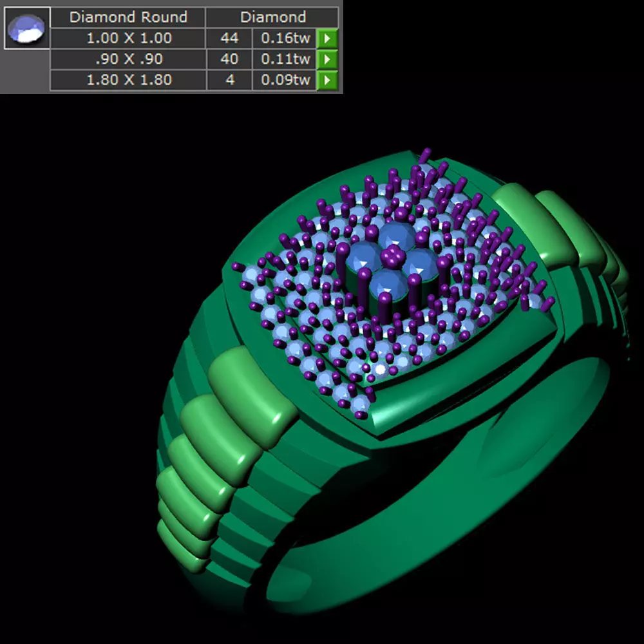Click green arrow for .90 X .90 row
Image resolution: width=644 pixels, height=644 pixels.
[327, 59]
